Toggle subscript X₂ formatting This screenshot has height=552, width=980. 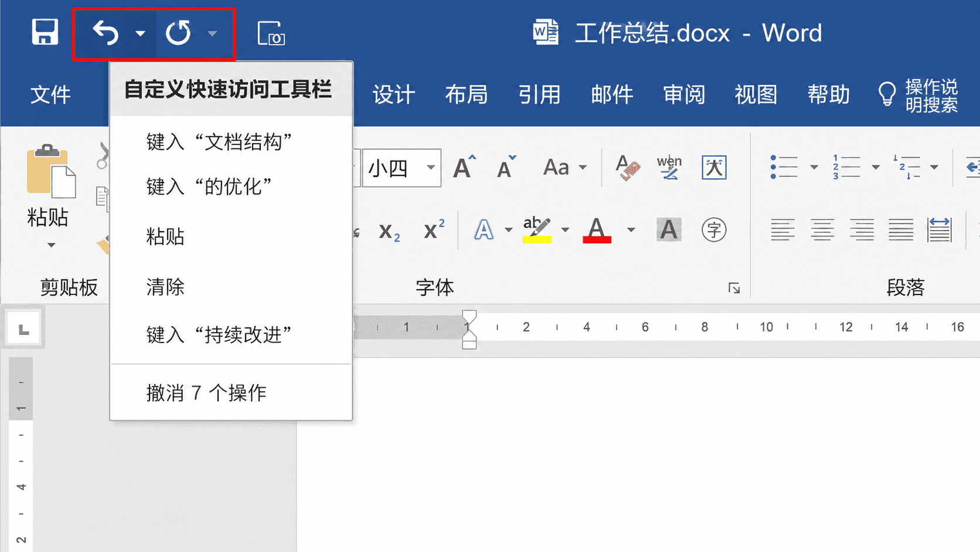389,231
